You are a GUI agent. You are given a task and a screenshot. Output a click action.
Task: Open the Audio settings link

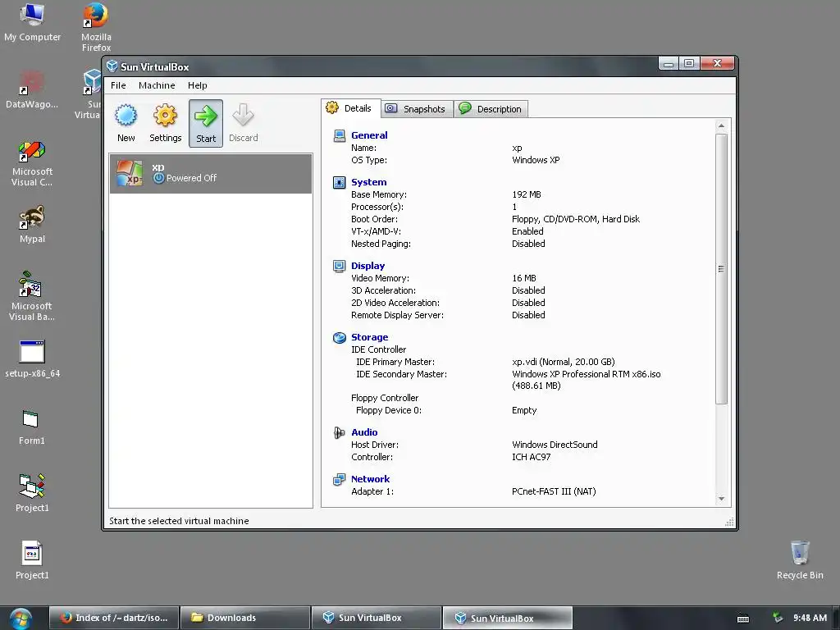tap(364, 432)
